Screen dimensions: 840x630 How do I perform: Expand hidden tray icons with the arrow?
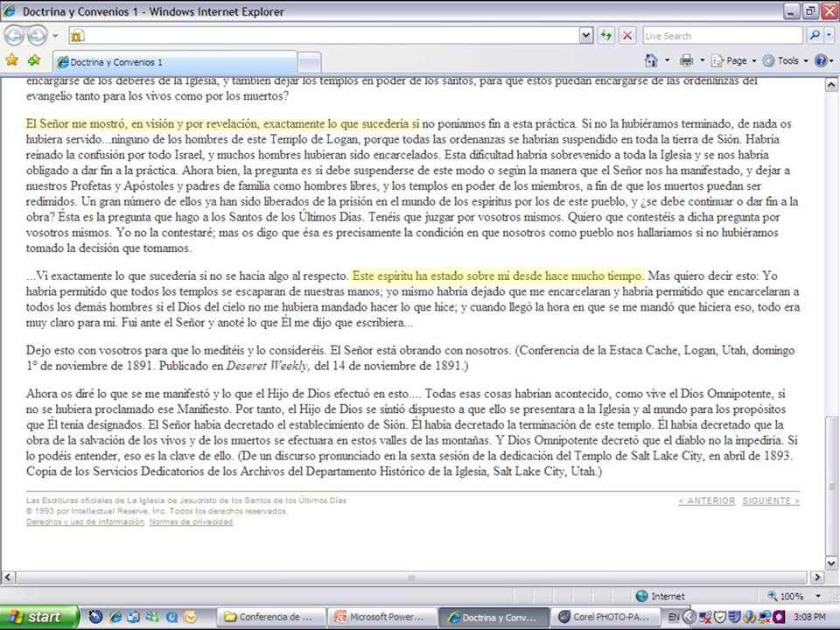point(690,617)
